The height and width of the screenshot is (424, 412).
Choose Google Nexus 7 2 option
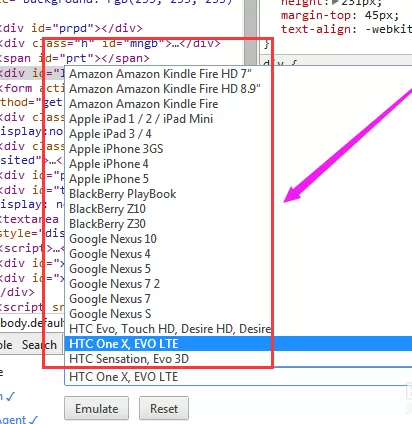(238, 284)
